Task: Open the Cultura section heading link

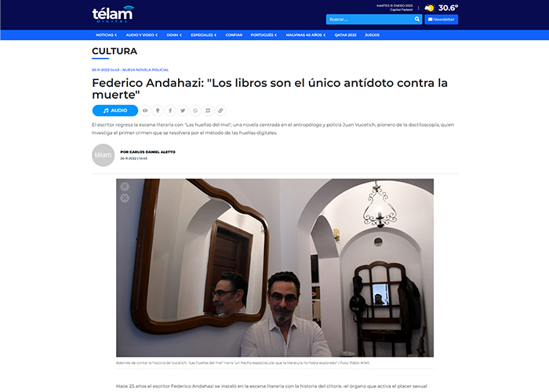Action: point(115,51)
